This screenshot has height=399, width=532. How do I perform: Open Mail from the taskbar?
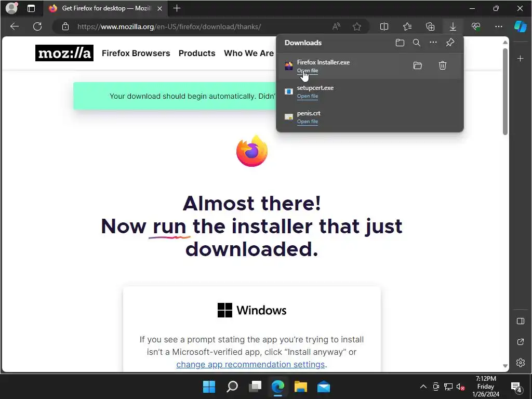tap(324, 387)
